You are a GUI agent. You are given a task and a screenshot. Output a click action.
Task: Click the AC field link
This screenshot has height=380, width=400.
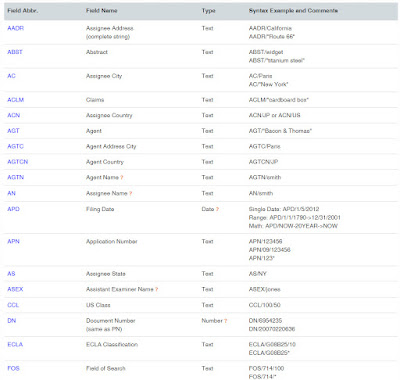click(x=11, y=76)
